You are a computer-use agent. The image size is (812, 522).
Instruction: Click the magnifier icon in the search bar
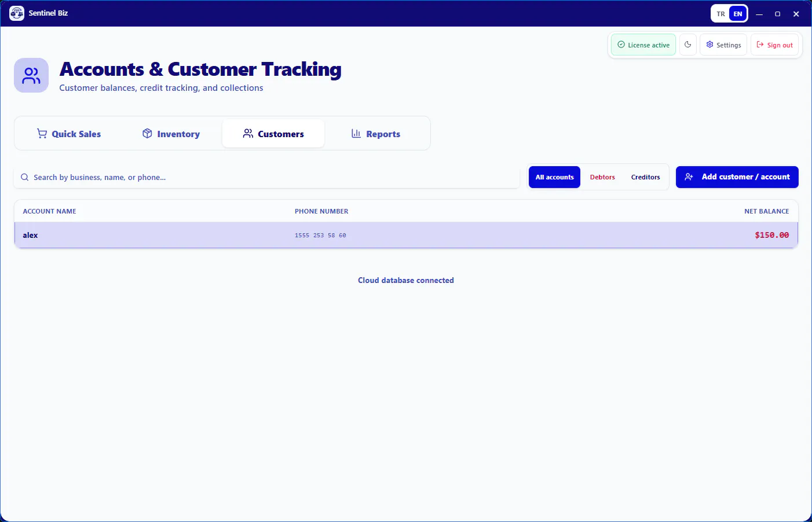point(24,177)
